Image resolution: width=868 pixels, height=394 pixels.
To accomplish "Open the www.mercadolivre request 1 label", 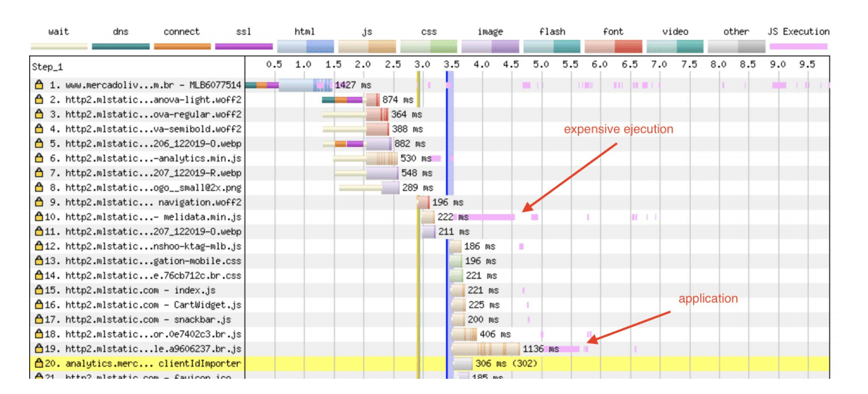I will tap(153, 85).
